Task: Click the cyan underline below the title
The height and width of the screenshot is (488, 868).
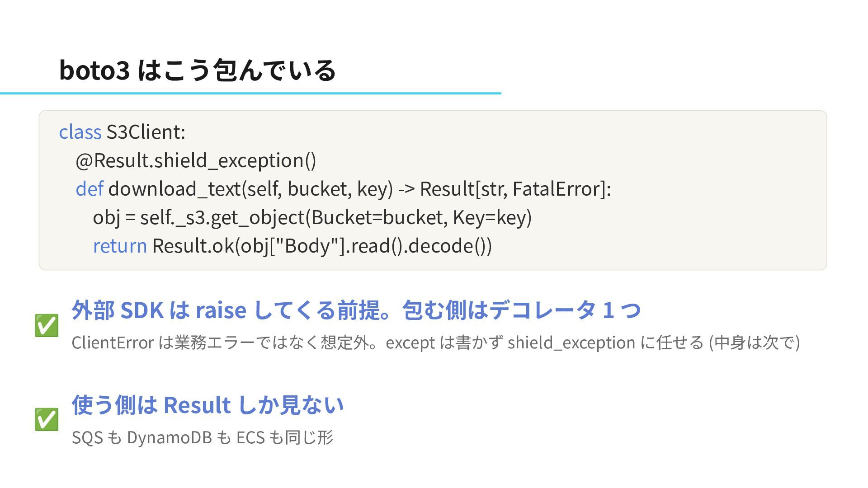Action: tap(250, 93)
